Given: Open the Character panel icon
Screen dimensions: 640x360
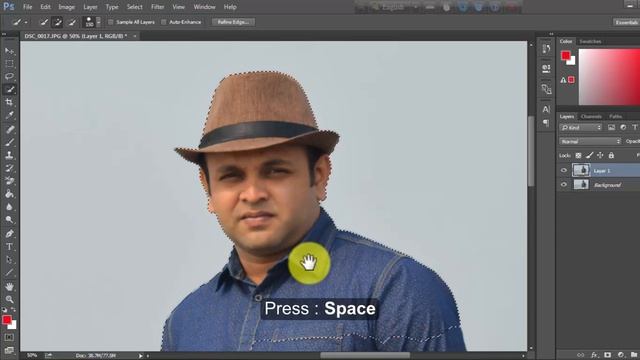Looking at the screenshot, I should pos(546,109).
